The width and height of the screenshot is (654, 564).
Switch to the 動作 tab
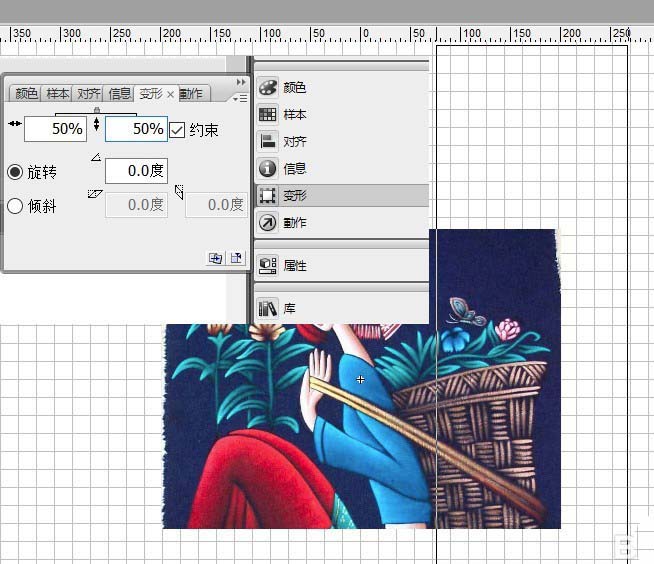pyautogui.click(x=193, y=94)
